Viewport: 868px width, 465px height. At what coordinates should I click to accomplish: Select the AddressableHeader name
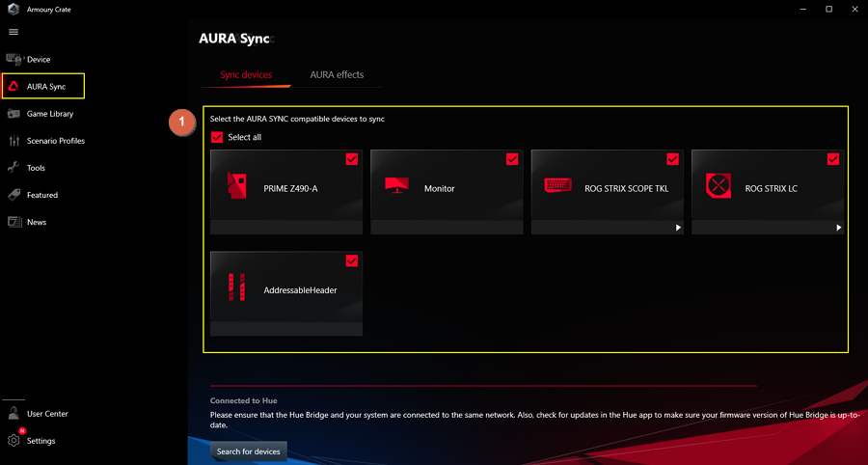[301, 290]
